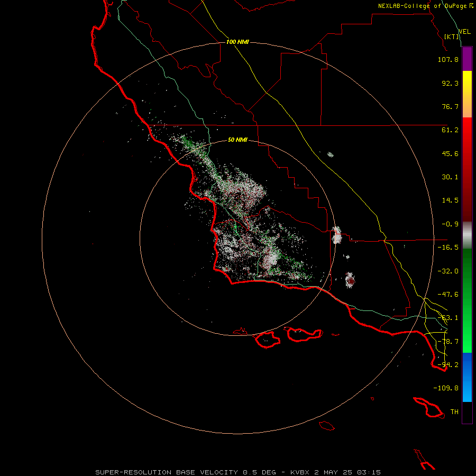Select the 30.1 legend value
476x476 pixels.
450,177
